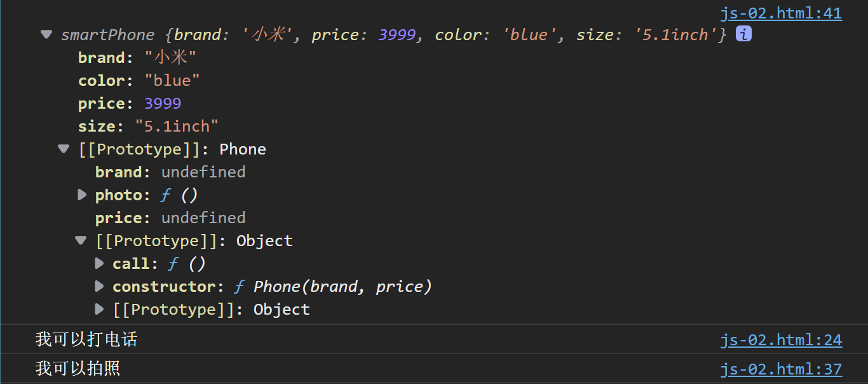
Task: Click the price: undefined prototype property
Action: (x=170, y=217)
